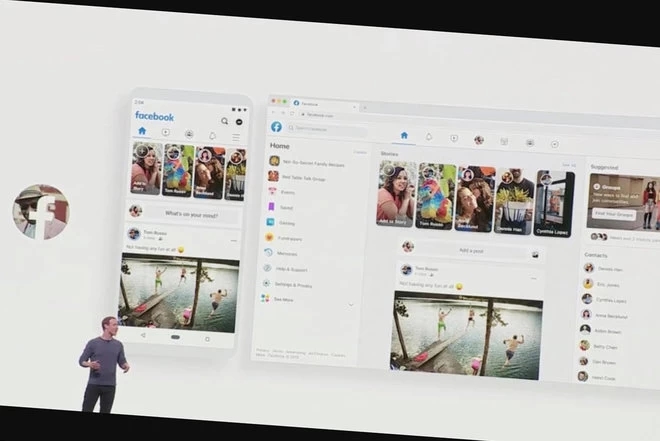Click the photo icon beside Add a post
The height and width of the screenshot is (441, 660).
pos(534,253)
